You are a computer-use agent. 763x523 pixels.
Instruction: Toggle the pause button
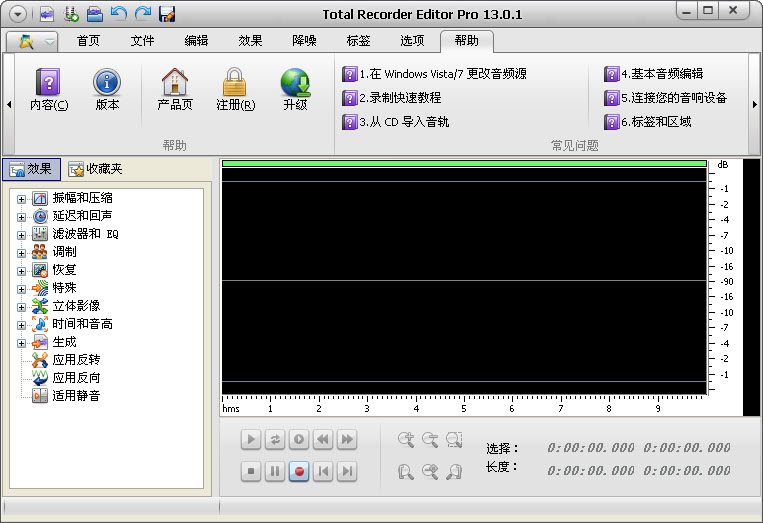pos(275,471)
